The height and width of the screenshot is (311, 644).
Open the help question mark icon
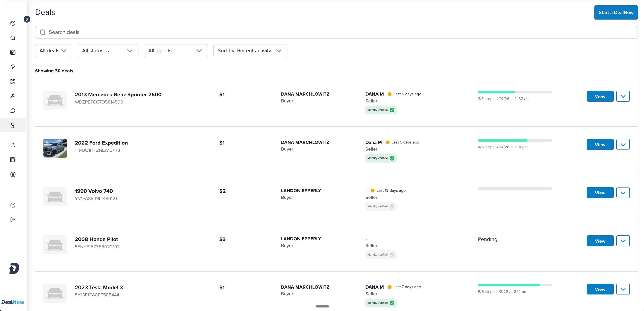click(x=13, y=205)
